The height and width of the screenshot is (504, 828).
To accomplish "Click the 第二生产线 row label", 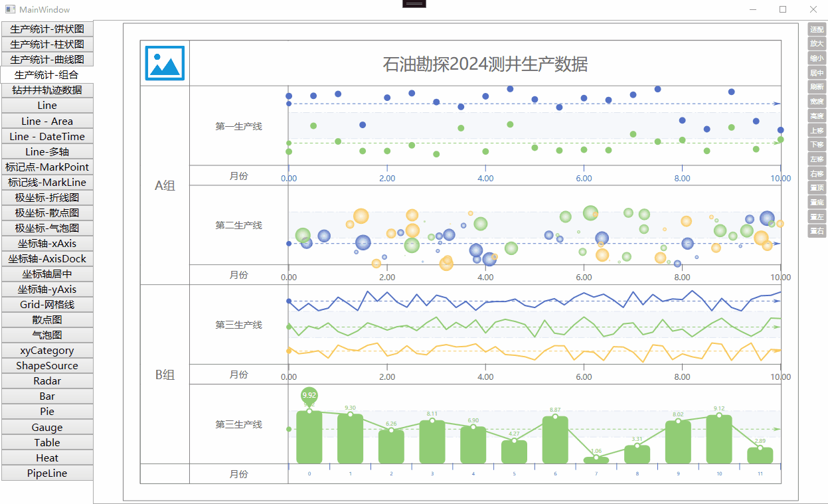I will tap(238, 225).
